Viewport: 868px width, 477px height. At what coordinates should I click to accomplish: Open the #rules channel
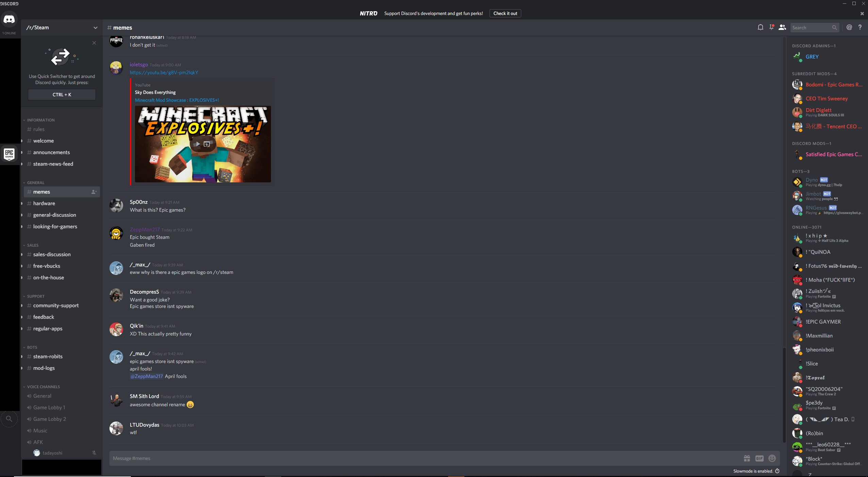[x=38, y=129]
